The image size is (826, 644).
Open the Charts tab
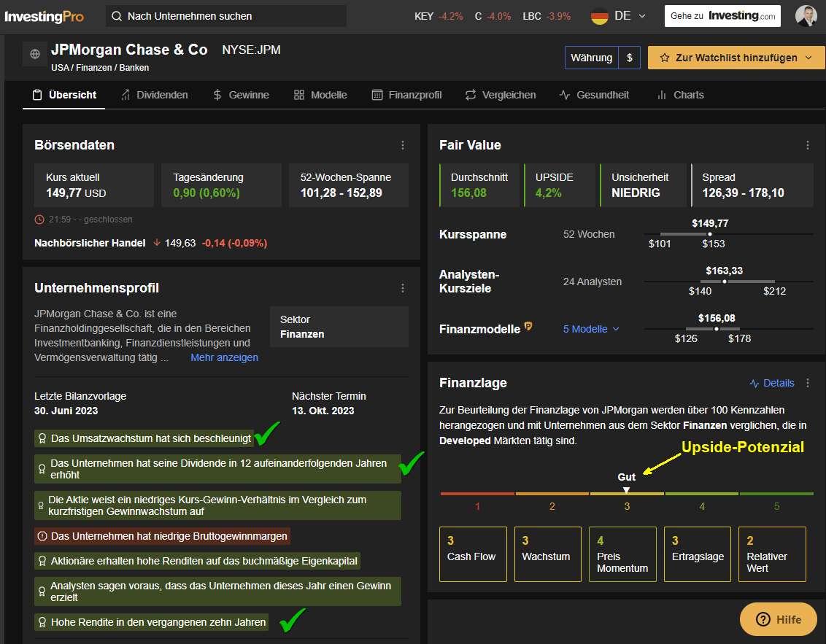pyautogui.click(x=680, y=96)
